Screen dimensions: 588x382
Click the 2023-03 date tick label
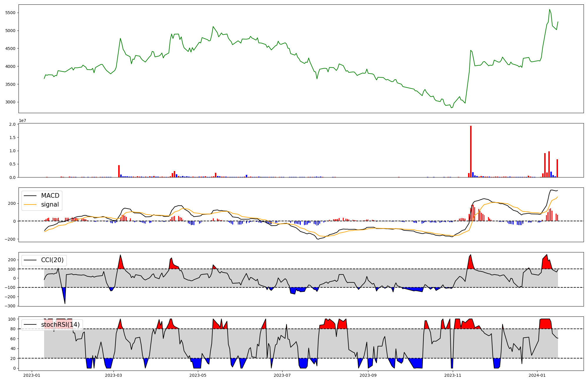[x=113, y=375]
